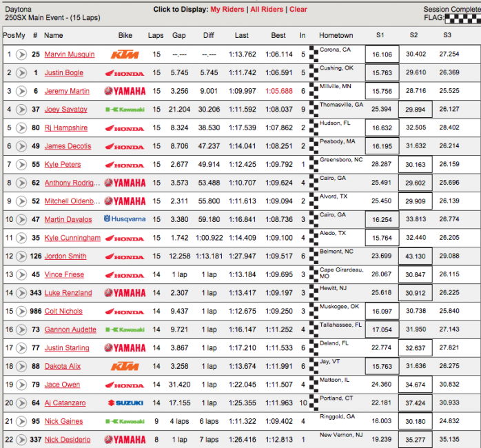Open Jeremy Martin rider link

point(67,91)
